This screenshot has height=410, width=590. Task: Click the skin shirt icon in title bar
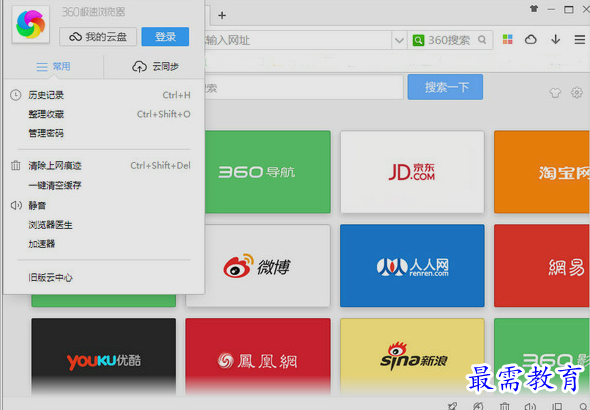(534, 8)
